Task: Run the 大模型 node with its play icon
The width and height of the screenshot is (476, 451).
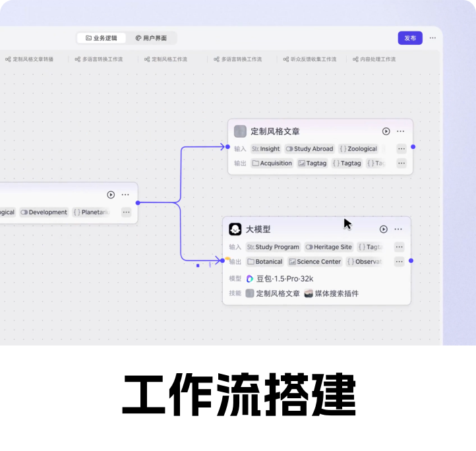Action: (x=384, y=229)
